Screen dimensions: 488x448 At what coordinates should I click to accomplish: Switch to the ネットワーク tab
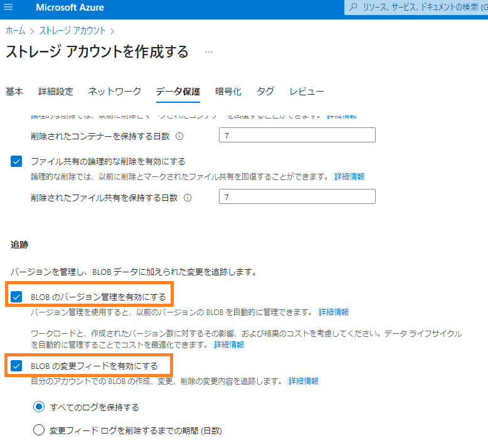(x=115, y=91)
